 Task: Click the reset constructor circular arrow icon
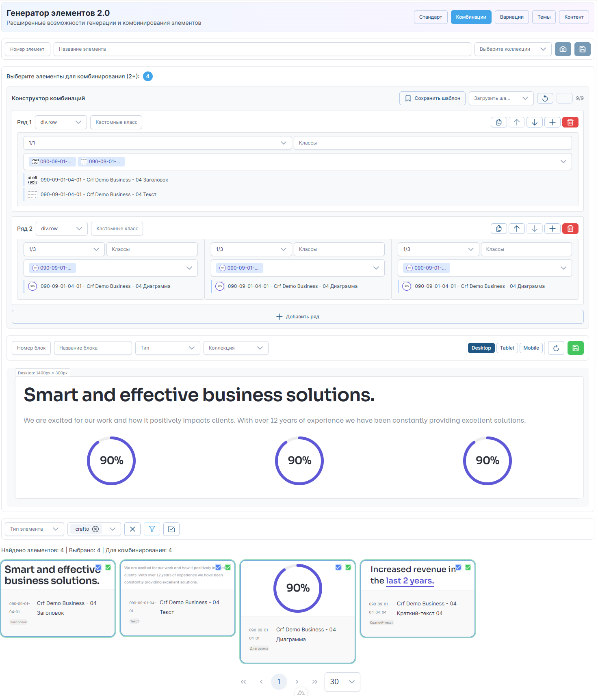(x=545, y=98)
